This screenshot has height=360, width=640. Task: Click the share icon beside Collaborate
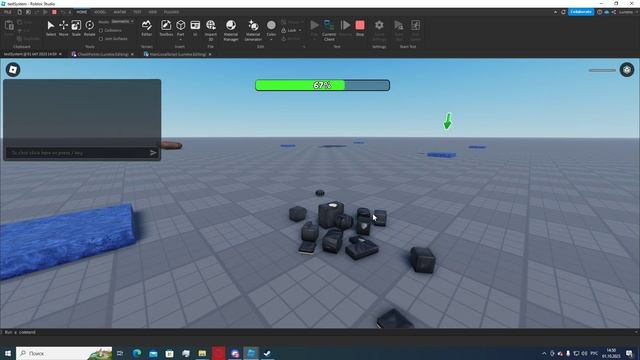click(613, 12)
